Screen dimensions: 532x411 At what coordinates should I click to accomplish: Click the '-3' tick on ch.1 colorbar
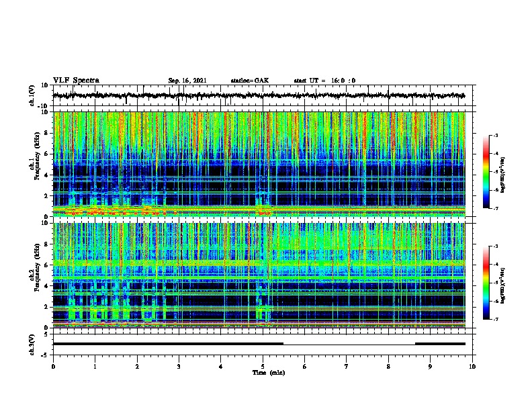click(495, 135)
